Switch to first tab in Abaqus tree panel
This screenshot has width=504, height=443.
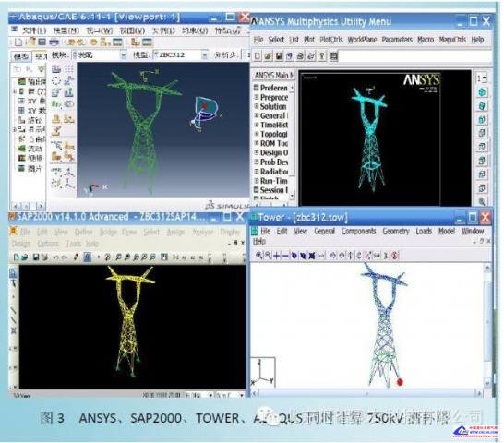click(21, 56)
